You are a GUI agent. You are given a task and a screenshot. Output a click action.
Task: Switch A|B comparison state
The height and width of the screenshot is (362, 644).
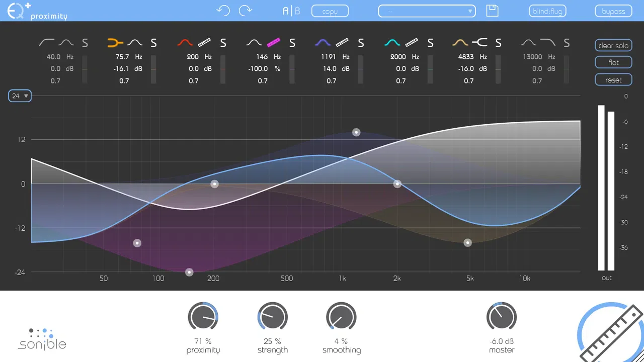click(x=291, y=11)
